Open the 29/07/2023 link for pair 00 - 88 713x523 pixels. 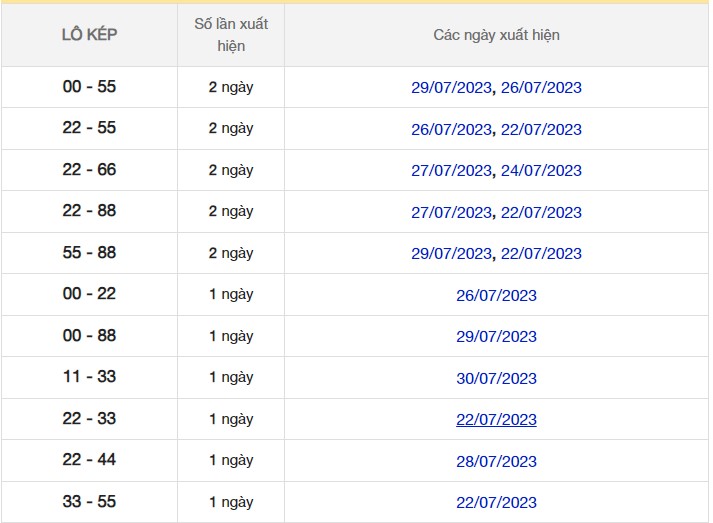pos(496,336)
